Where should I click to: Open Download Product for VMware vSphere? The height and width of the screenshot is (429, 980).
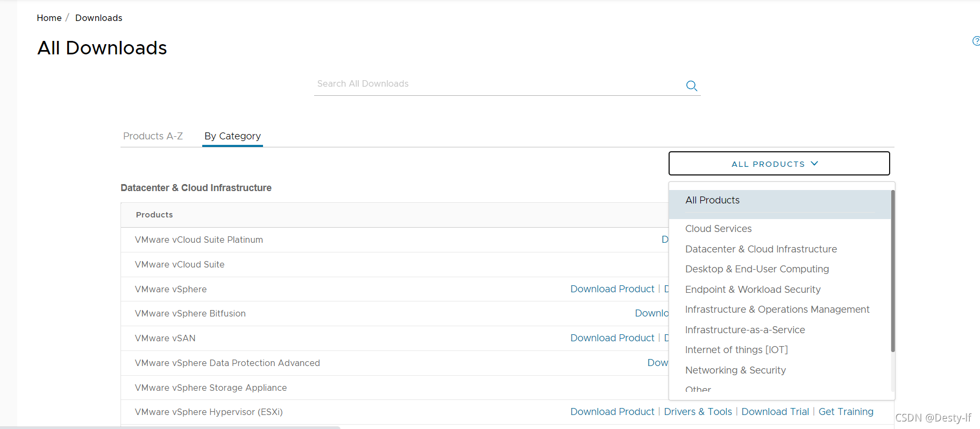point(612,289)
